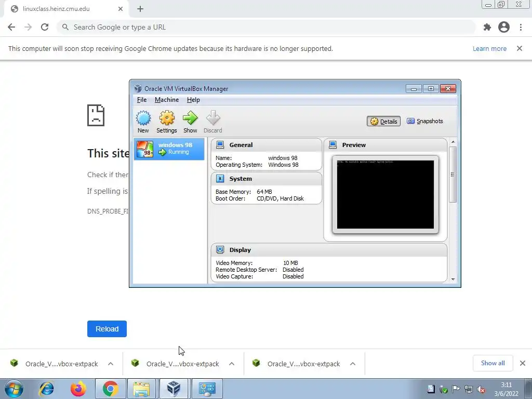The image size is (532, 399).
Task: Click the System chip icon
Action: click(x=220, y=179)
